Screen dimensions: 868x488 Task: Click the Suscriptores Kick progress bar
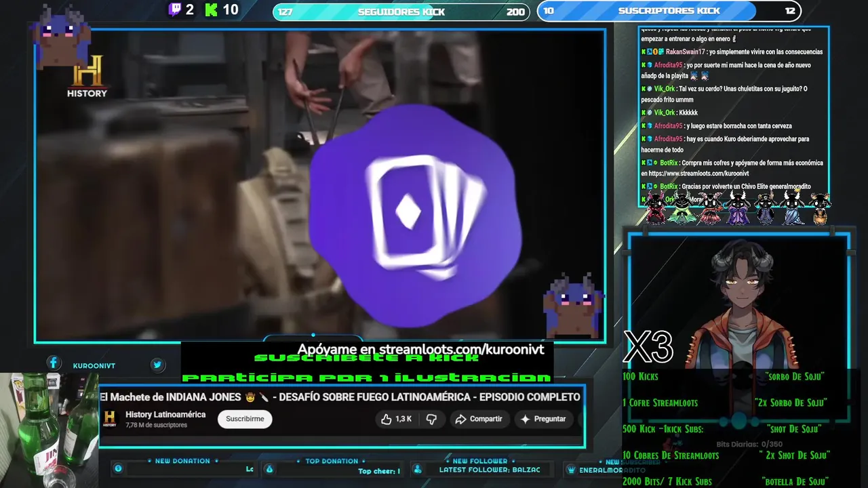[669, 11]
